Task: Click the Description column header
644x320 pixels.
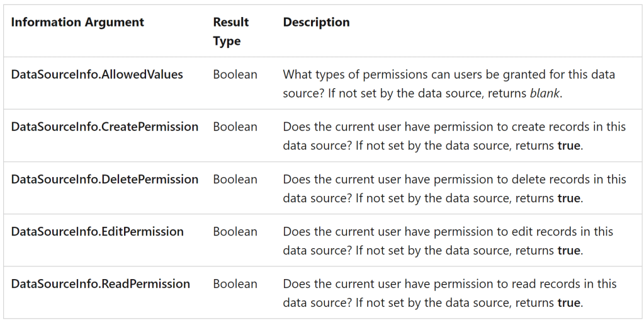Action: pos(316,22)
